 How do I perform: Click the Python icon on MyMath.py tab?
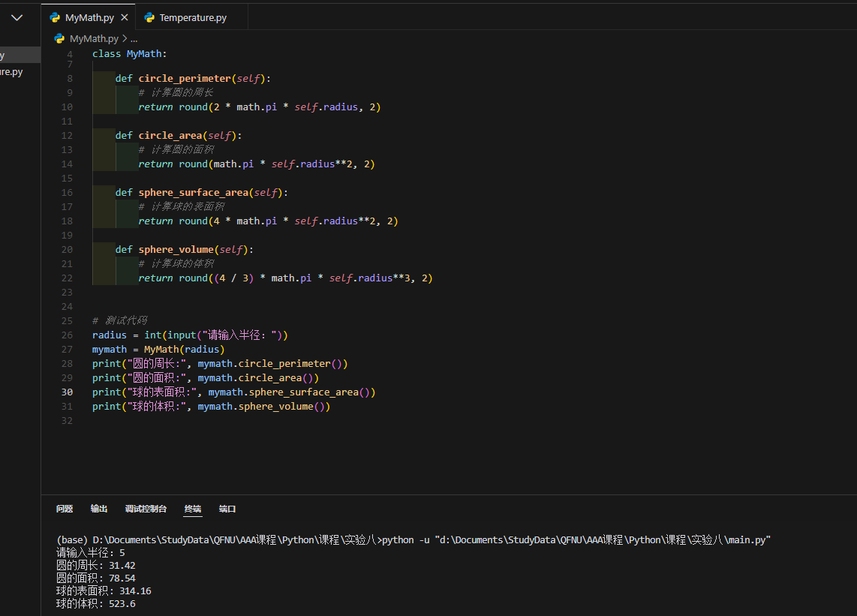coord(55,17)
